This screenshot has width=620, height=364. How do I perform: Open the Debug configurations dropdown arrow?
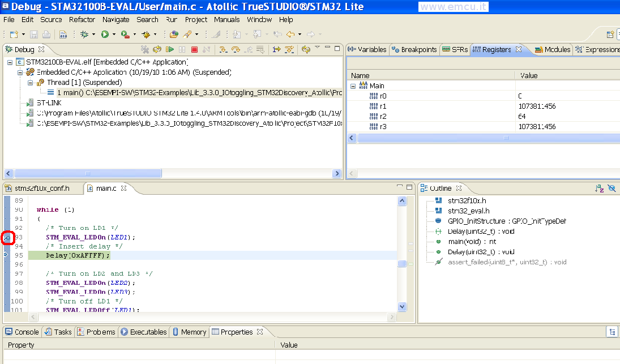[94, 35]
